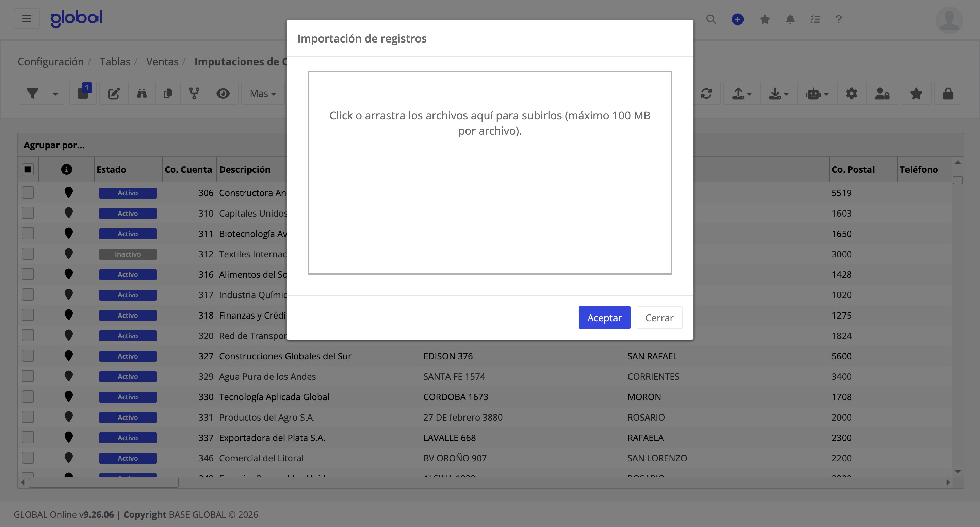This screenshot has height=527, width=980.
Task: Click the copy duplicate icon
Action: (x=168, y=93)
